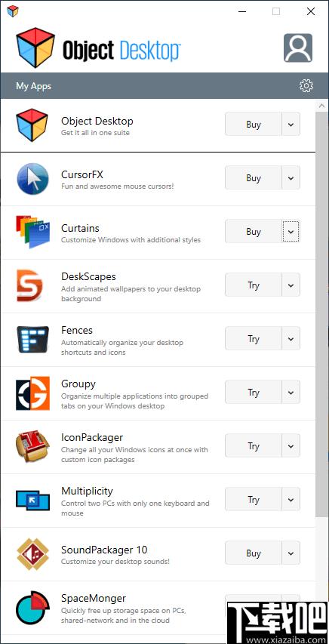This screenshot has height=644, width=329.
Task: Expand the dropdown arrow for Fences Try
Action: [291, 339]
